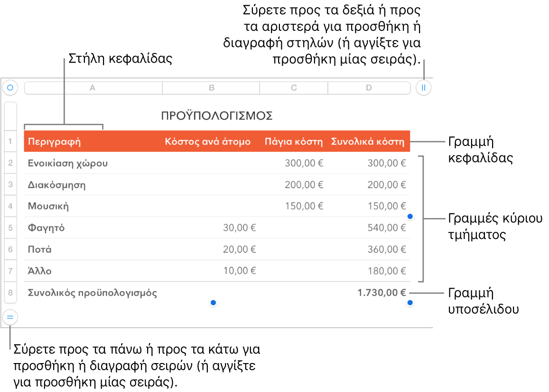Click the Πάγια κόστη header cell
This screenshot has height=392, width=549.
294,141
